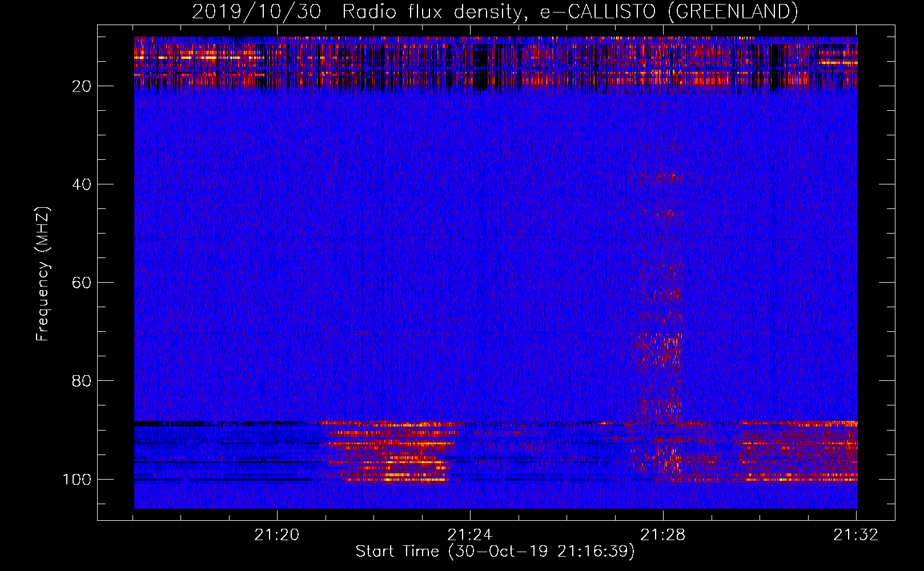Image resolution: width=924 pixels, height=571 pixels.
Task: Click the frequency tick label "100"
Action: (x=77, y=479)
